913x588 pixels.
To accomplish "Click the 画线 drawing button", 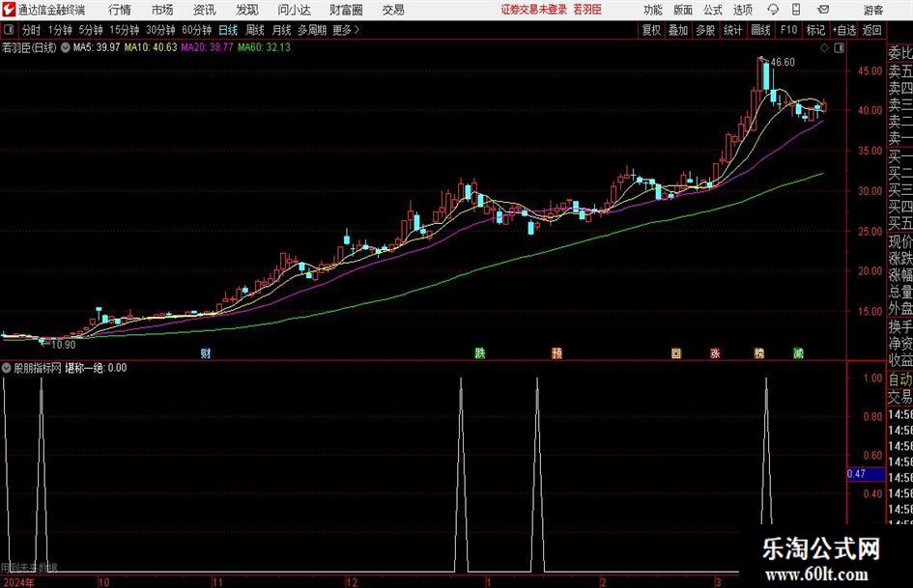I will pos(760,30).
